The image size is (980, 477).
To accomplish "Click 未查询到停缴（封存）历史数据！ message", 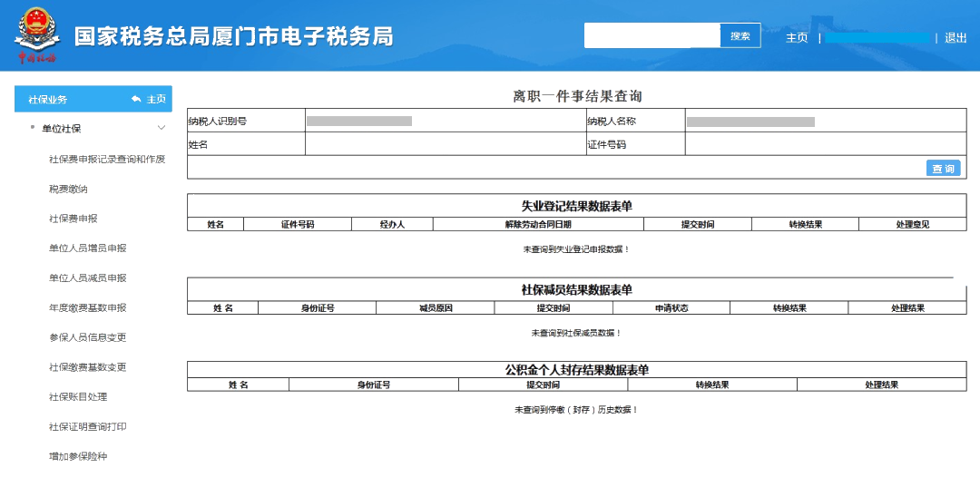I will (576, 410).
